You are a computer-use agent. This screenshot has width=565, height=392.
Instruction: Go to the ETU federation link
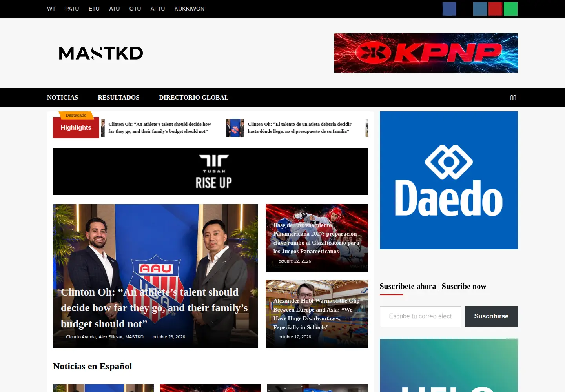tap(94, 9)
